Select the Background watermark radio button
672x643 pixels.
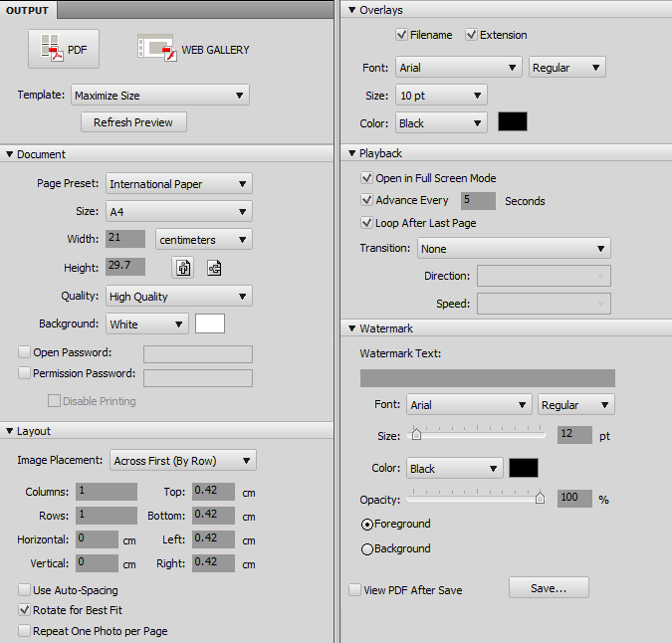[367, 548]
